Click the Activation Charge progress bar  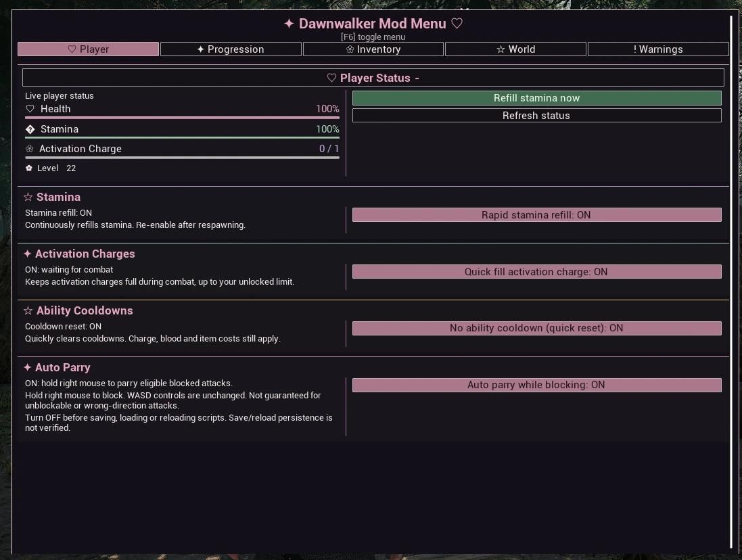(182, 158)
